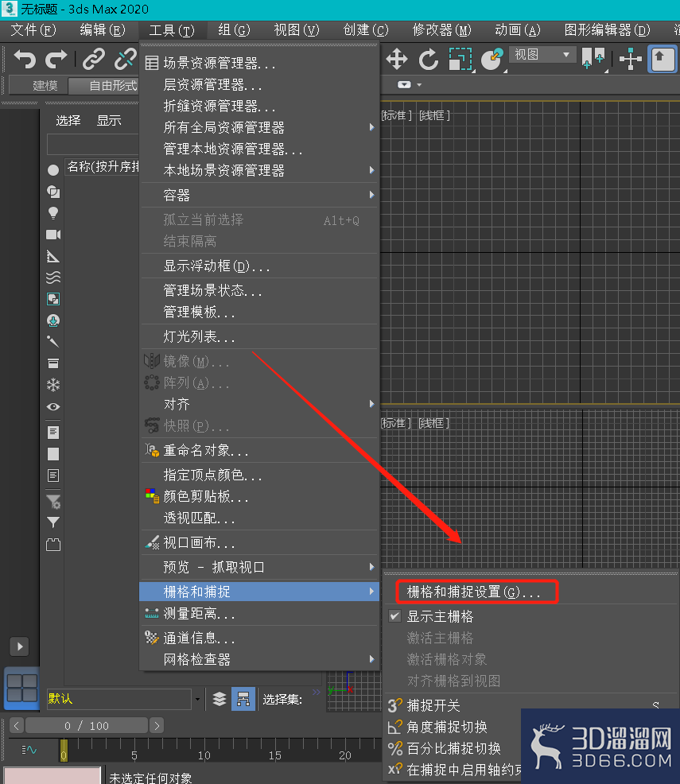The width and height of the screenshot is (680, 784).
Task: Click the scene explorer search field
Action: coord(93,145)
